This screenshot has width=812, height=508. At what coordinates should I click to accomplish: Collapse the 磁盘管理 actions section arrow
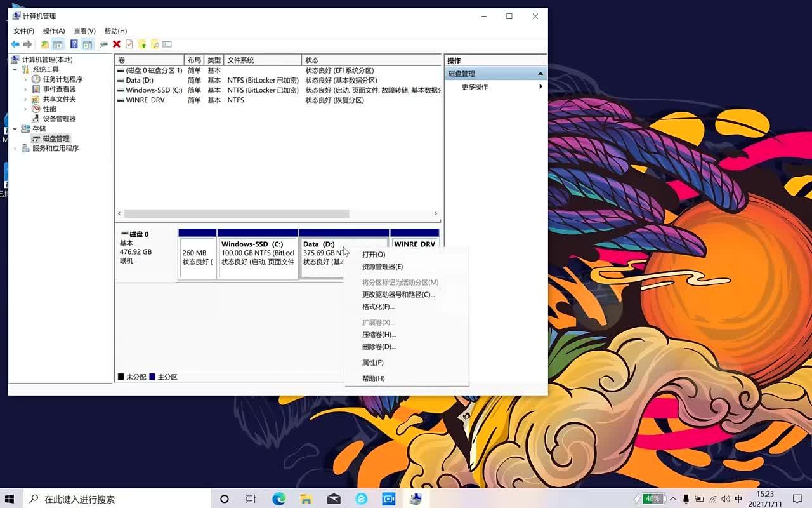pyautogui.click(x=540, y=74)
